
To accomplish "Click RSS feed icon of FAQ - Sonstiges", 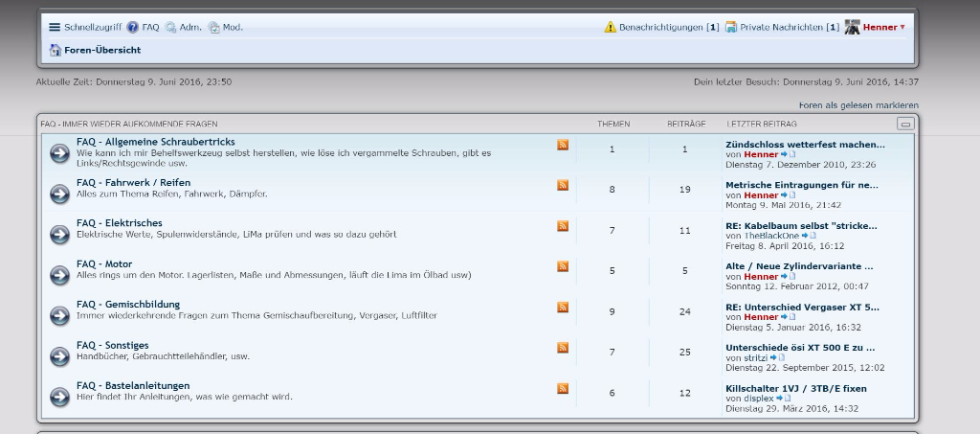I will click(563, 348).
